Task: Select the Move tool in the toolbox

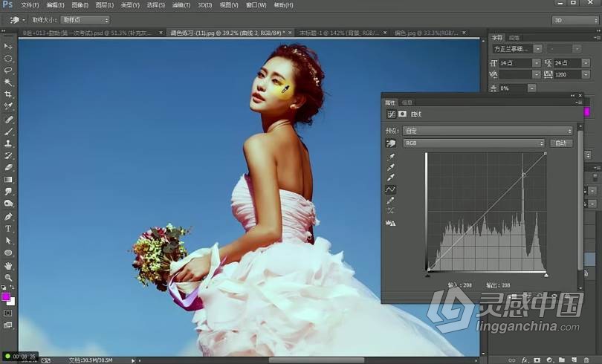Action: [8, 46]
